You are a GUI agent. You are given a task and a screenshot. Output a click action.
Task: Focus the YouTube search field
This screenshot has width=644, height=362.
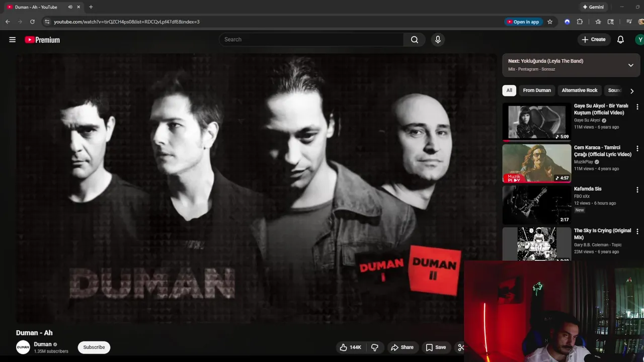point(311,40)
